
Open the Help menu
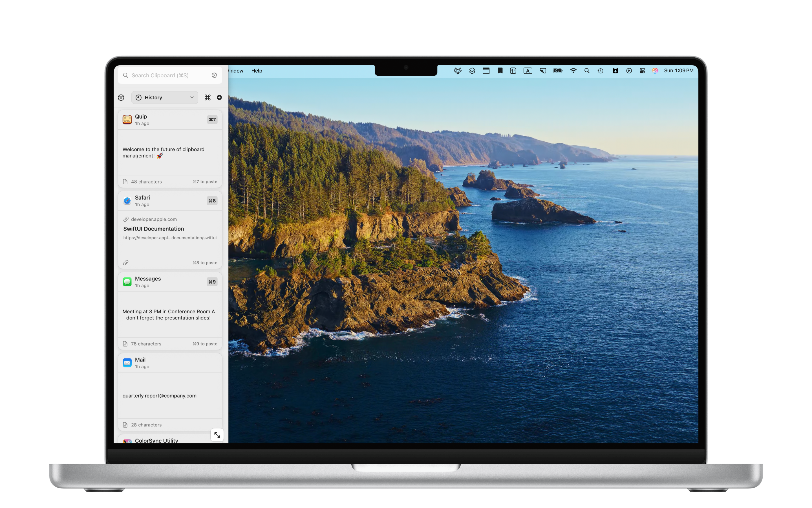pyautogui.click(x=257, y=71)
